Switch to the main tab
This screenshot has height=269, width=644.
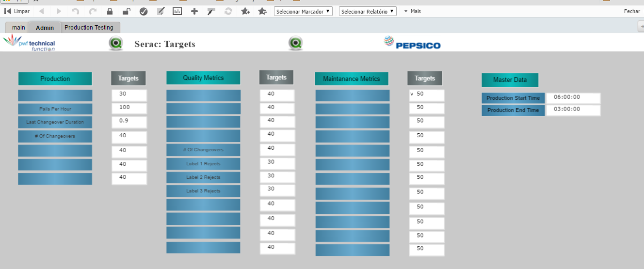click(x=18, y=28)
